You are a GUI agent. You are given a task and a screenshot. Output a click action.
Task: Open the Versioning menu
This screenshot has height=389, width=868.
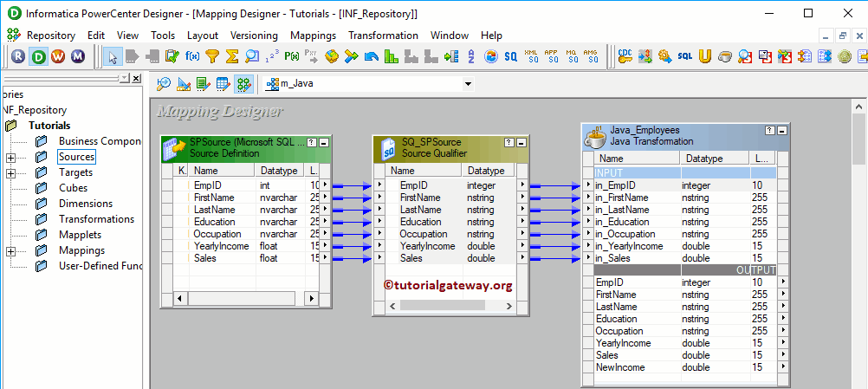pyautogui.click(x=254, y=36)
